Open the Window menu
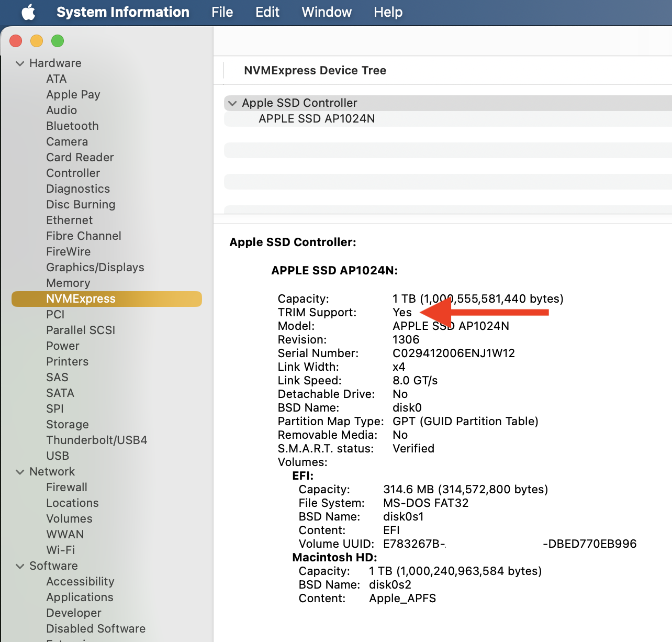Screen dimensions: 672x642 (x=327, y=12)
